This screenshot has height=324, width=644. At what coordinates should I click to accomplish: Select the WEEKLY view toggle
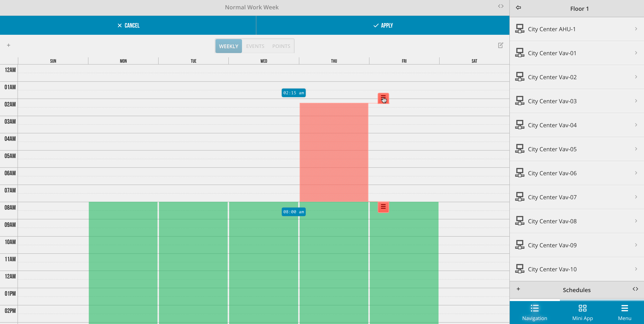[x=228, y=46]
